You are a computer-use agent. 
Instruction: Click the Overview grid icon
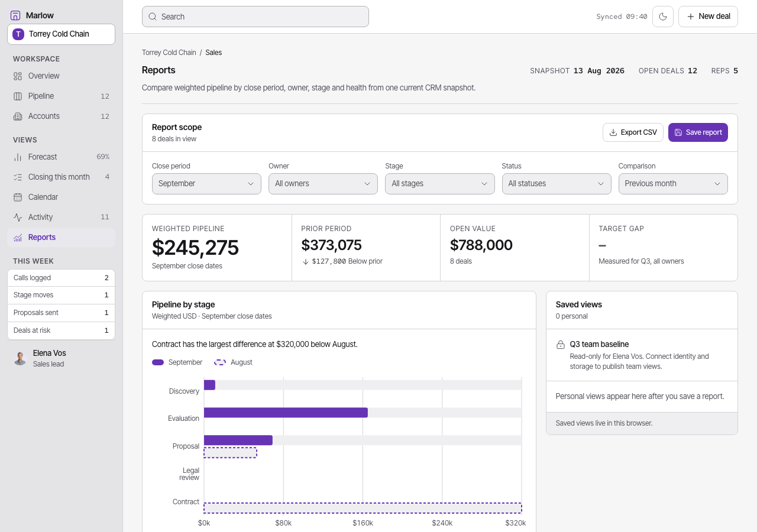tap(18, 76)
